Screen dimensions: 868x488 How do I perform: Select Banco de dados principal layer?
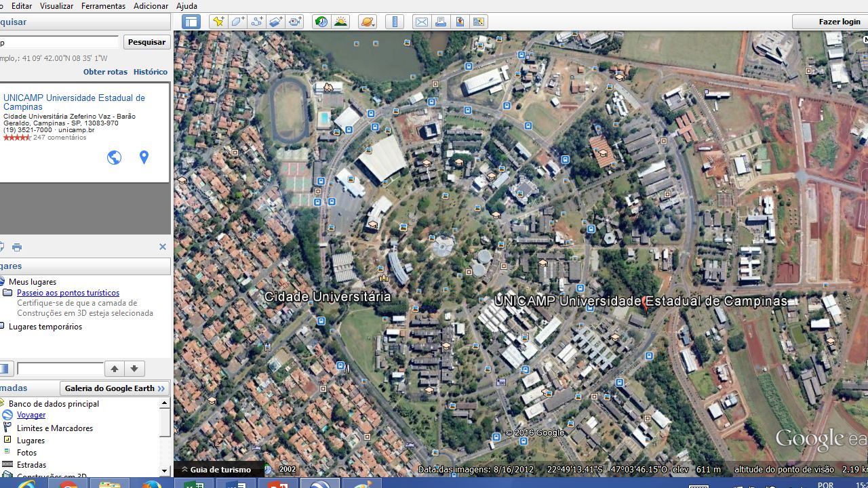tap(54, 404)
